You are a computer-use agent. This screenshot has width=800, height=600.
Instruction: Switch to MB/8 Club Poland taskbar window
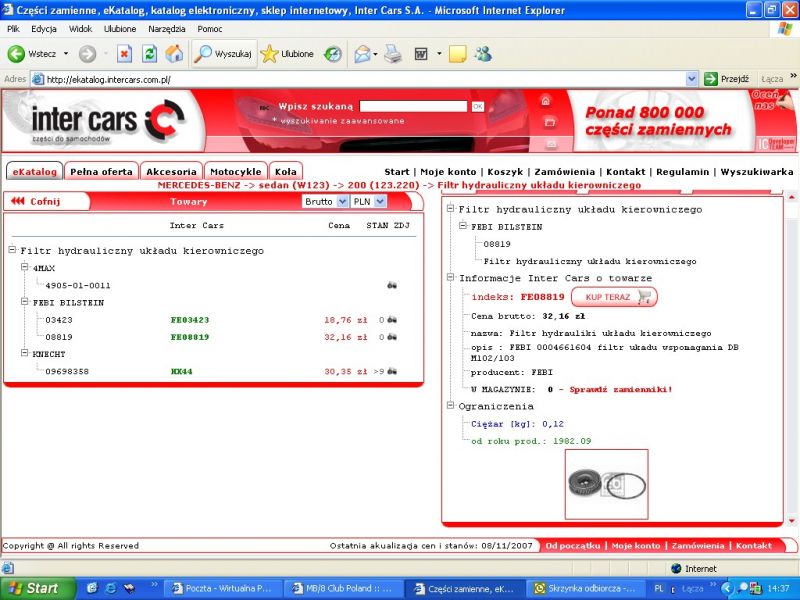343,588
